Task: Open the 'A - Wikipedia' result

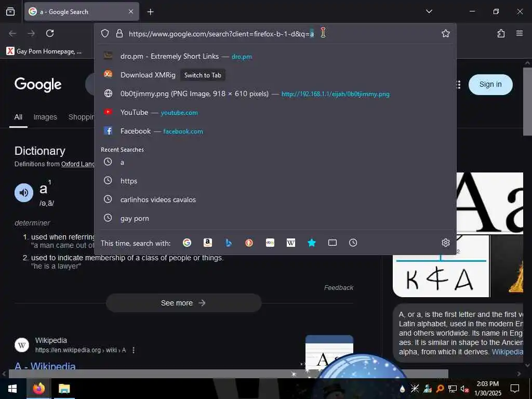Action: tap(45, 366)
